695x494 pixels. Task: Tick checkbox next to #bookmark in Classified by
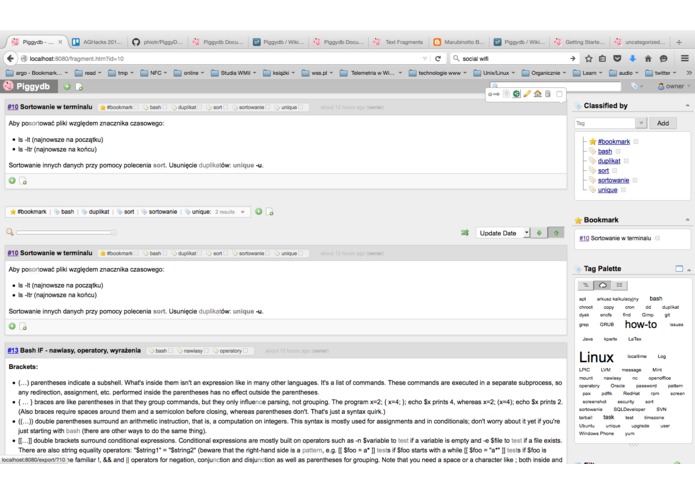point(636,142)
